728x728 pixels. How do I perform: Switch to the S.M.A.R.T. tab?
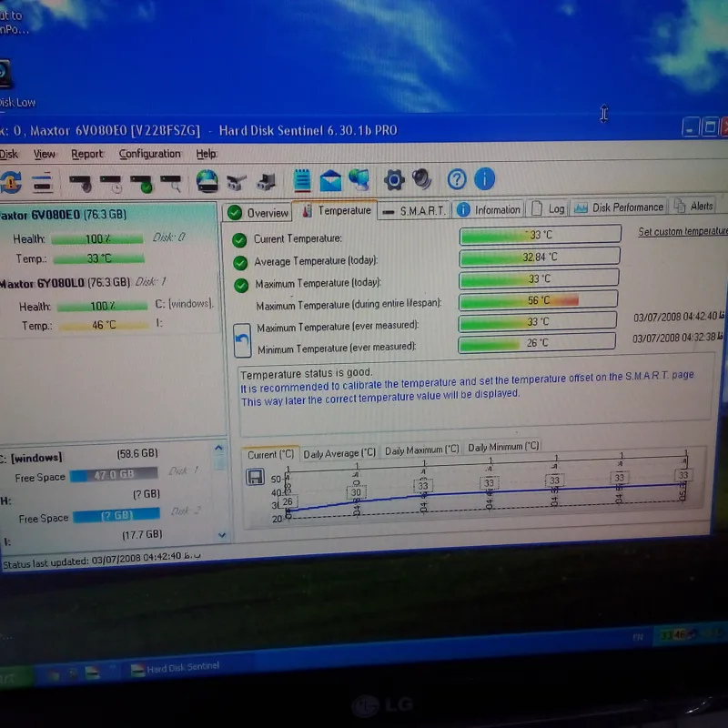[414, 211]
